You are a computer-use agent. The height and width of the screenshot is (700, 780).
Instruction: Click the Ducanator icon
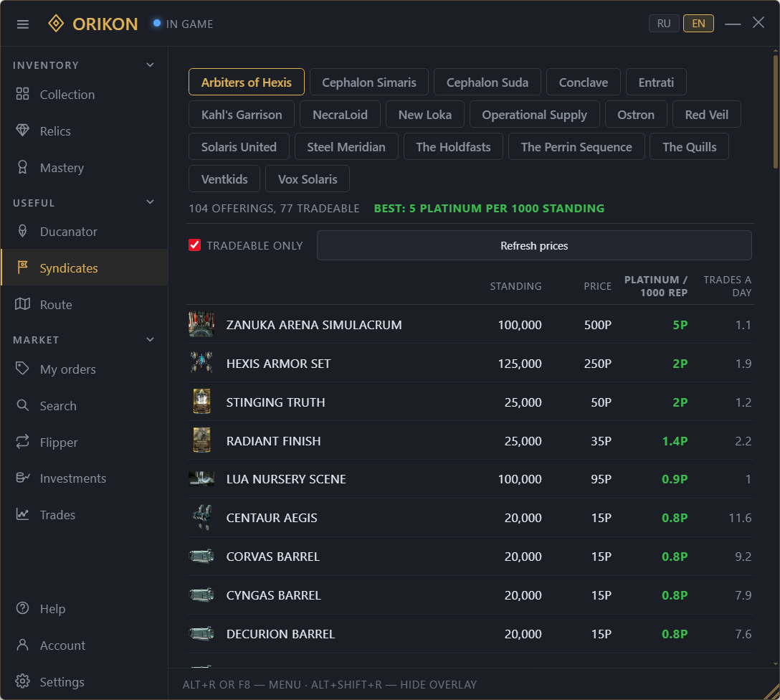coord(22,231)
